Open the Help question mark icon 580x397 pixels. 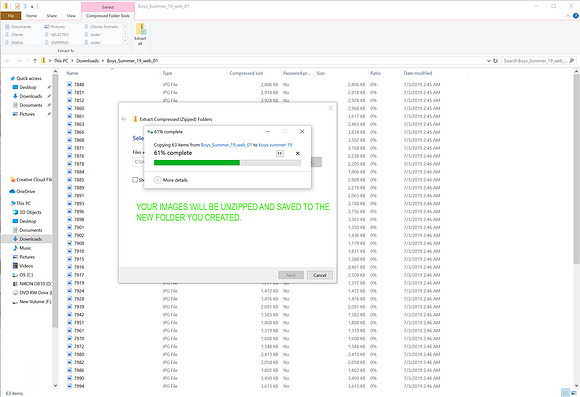[576, 16]
